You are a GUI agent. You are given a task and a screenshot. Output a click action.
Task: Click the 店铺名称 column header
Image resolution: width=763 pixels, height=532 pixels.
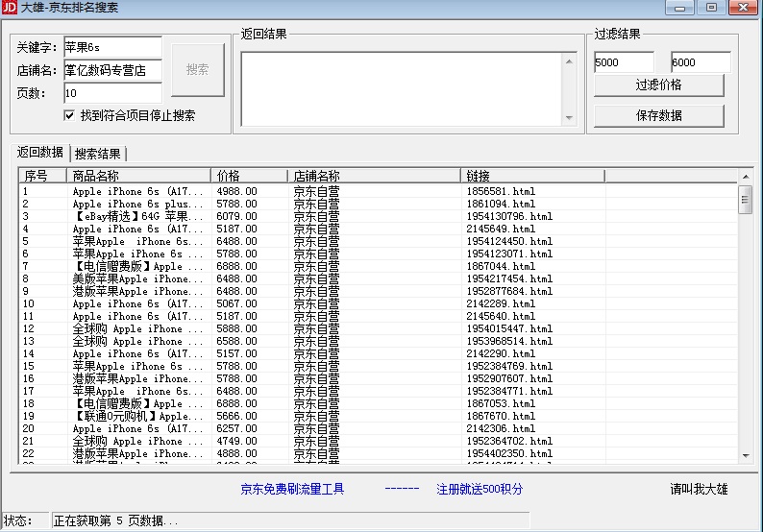[373, 176]
